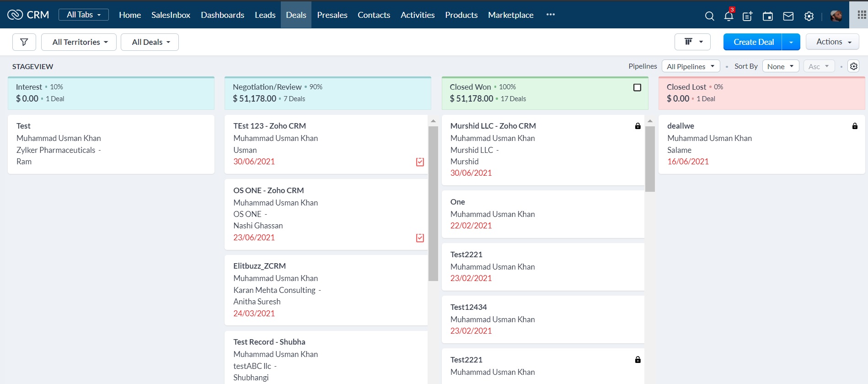Click the activity checkbox icon on TEst 123 deal
868x384 pixels.
[x=420, y=162]
